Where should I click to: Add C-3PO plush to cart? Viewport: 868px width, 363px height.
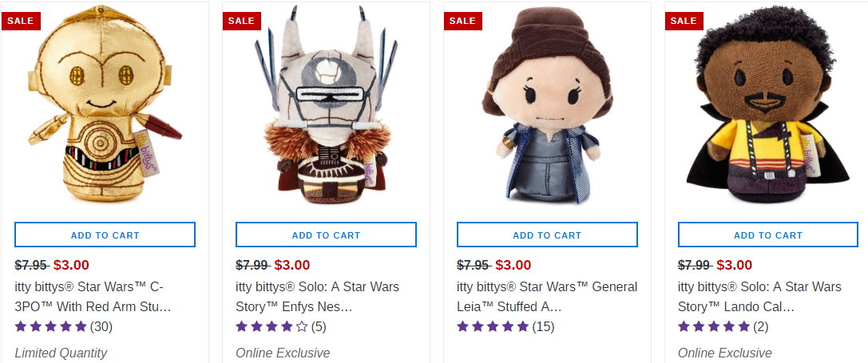[x=105, y=235]
